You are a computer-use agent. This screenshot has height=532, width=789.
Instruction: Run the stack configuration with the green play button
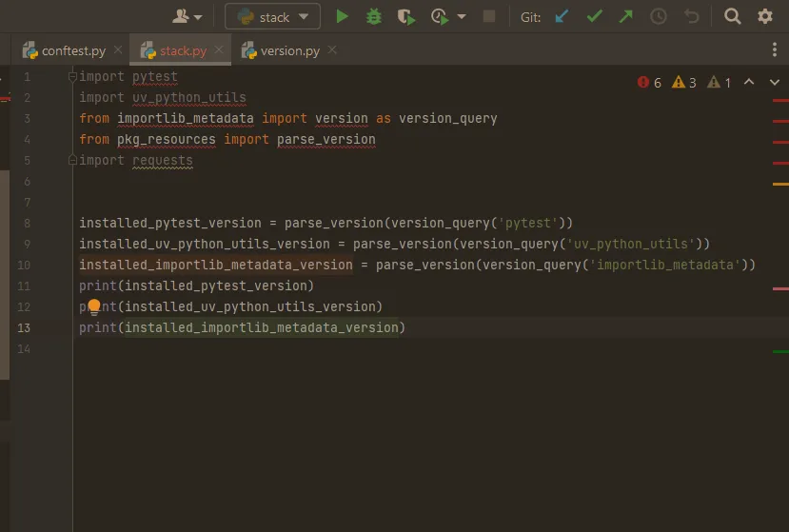tap(342, 16)
